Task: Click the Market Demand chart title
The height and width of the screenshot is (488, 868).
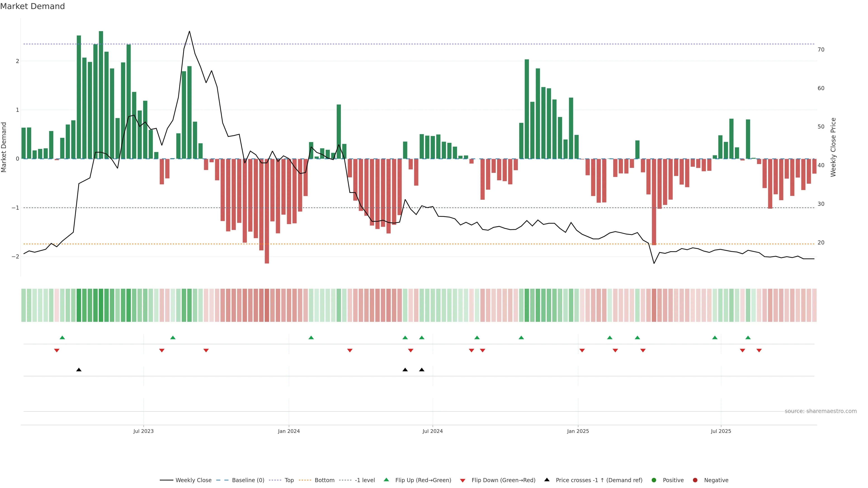Action: (x=32, y=6)
